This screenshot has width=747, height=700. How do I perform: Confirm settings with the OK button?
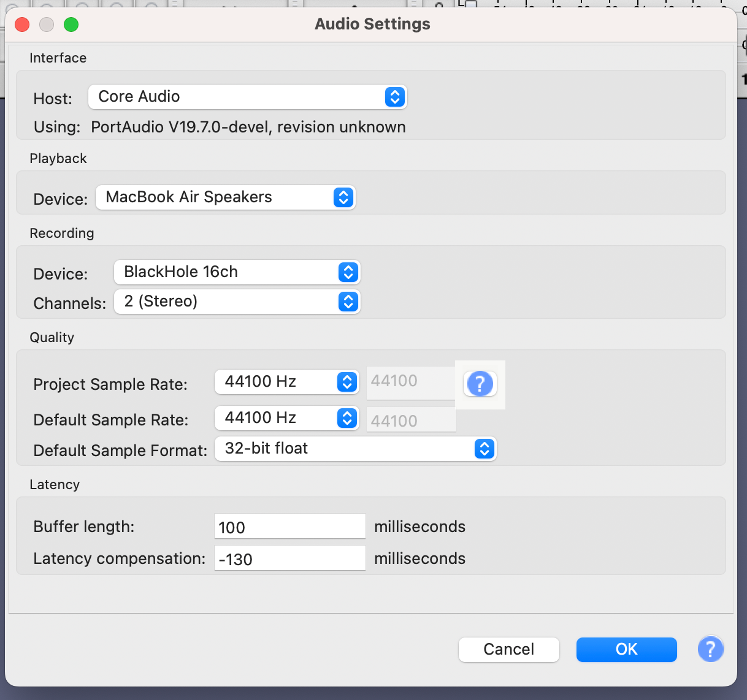[626, 649]
